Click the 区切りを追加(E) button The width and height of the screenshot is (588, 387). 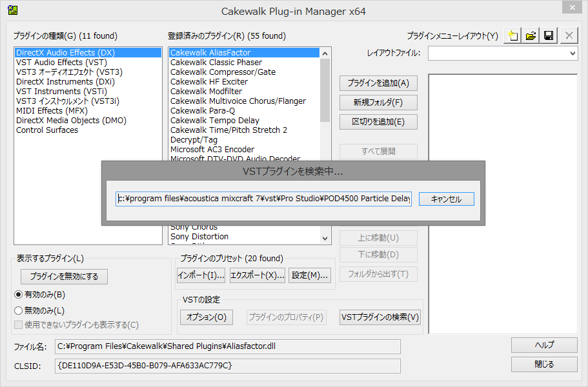click(378, 122)
